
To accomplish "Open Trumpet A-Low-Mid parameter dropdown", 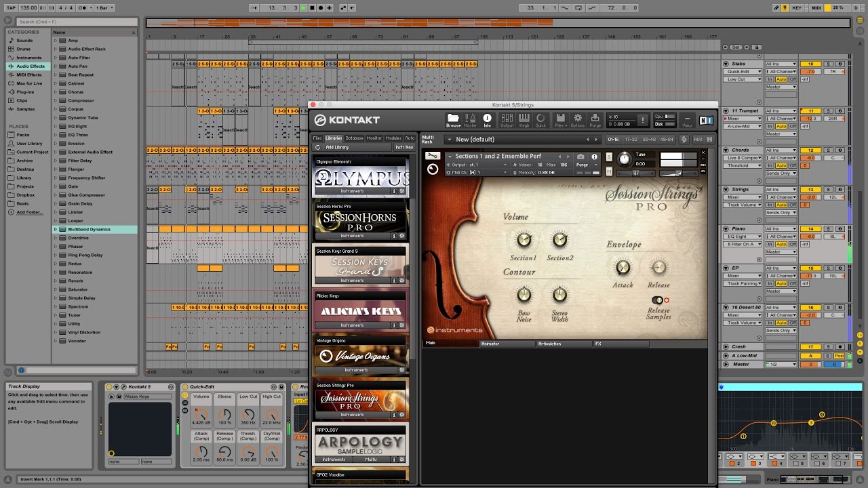I will (743, 127).
